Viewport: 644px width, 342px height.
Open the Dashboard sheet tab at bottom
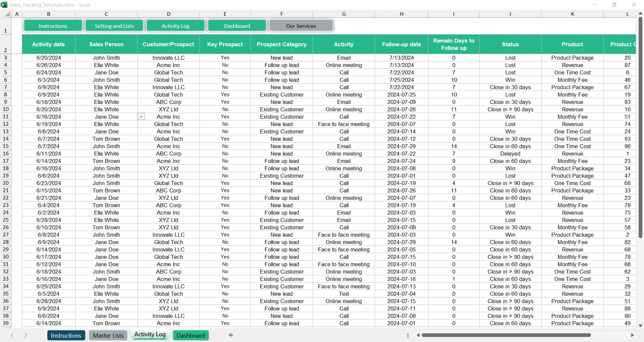pyautogui.click(x=190, y=335)
